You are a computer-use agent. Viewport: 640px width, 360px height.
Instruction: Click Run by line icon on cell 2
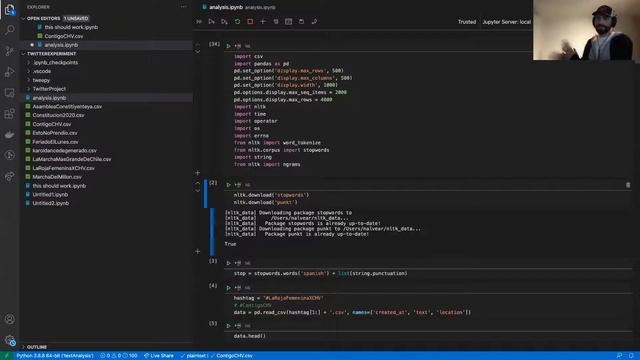pos(238,185)
